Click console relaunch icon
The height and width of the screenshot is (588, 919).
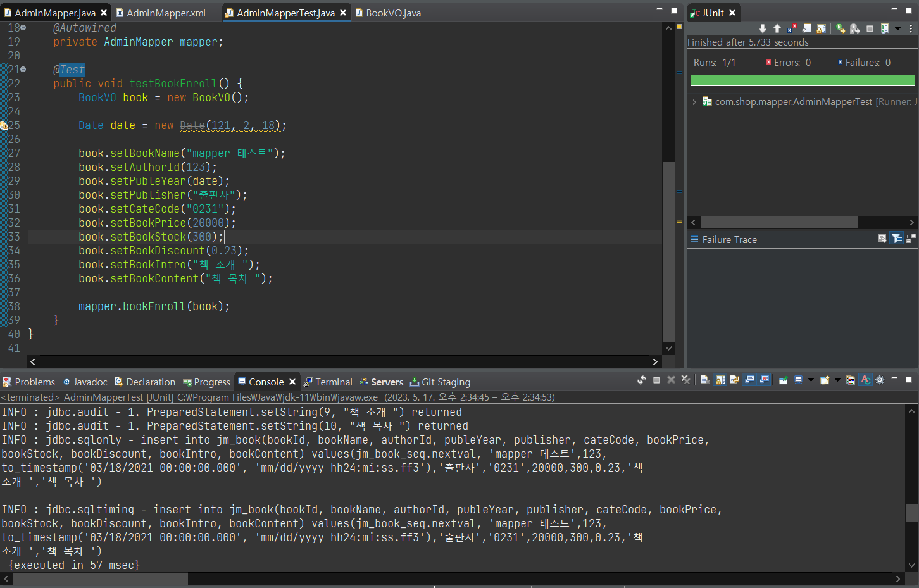pos(642,380)
